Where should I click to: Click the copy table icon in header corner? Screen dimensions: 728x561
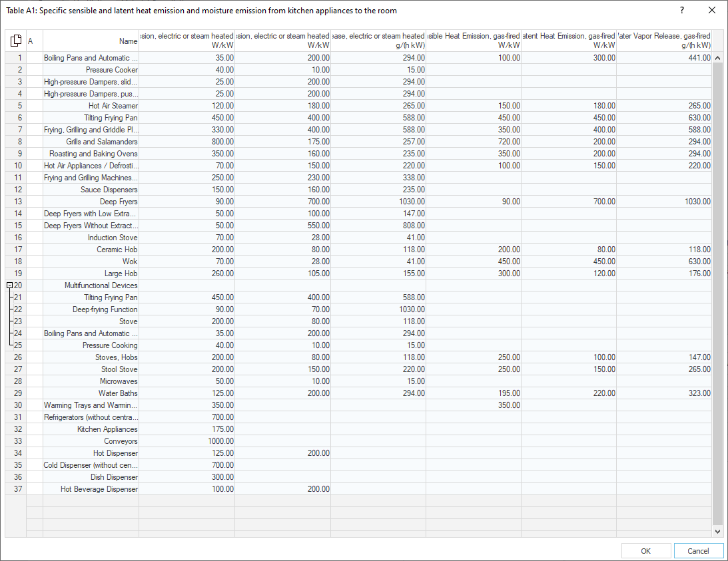(x=16, y=41)
